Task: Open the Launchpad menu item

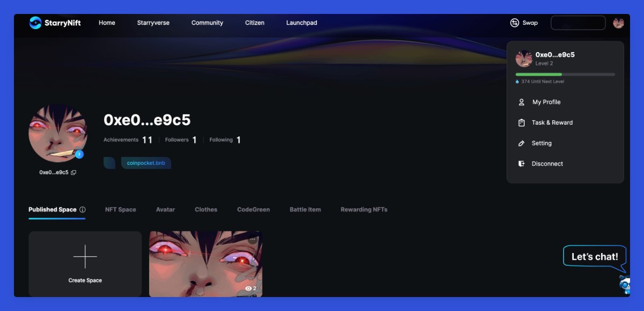Action: tap(302, 23)
